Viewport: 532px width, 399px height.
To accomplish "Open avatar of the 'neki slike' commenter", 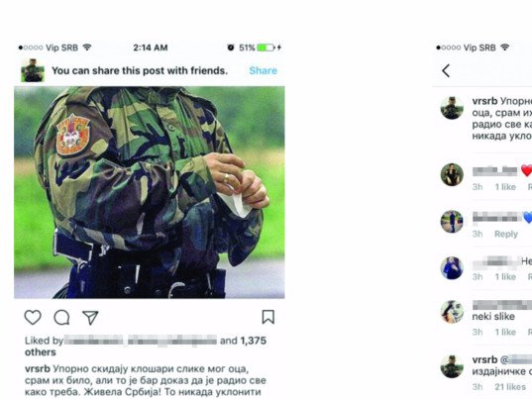I will tap(452, 312).
